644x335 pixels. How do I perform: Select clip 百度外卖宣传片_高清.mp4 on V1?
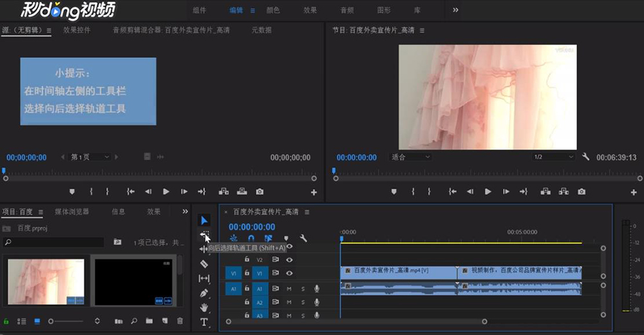(x=399, y=273)
